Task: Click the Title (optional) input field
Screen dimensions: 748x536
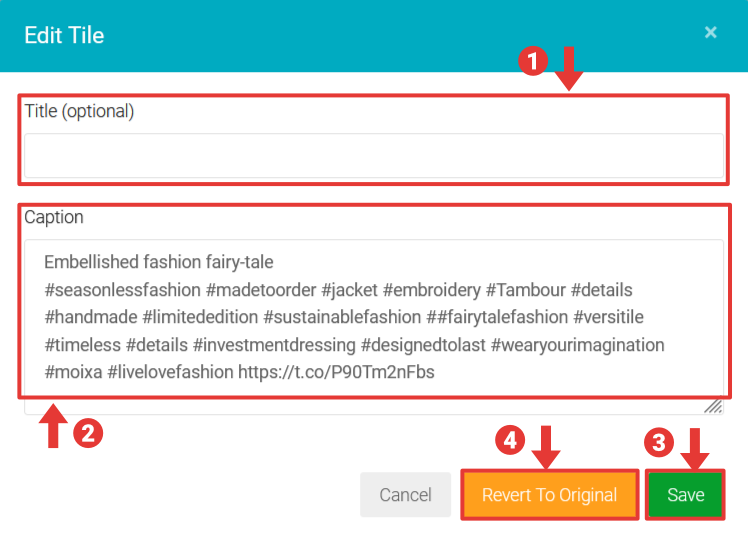Action: [x=373, y=155]
